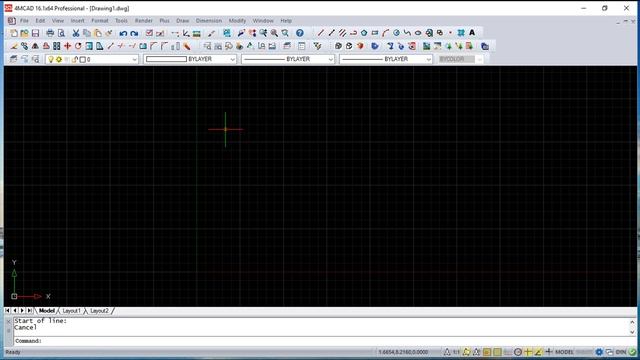Open the View menu
This screenshot has height=360, width=640.
pos(58,20)
